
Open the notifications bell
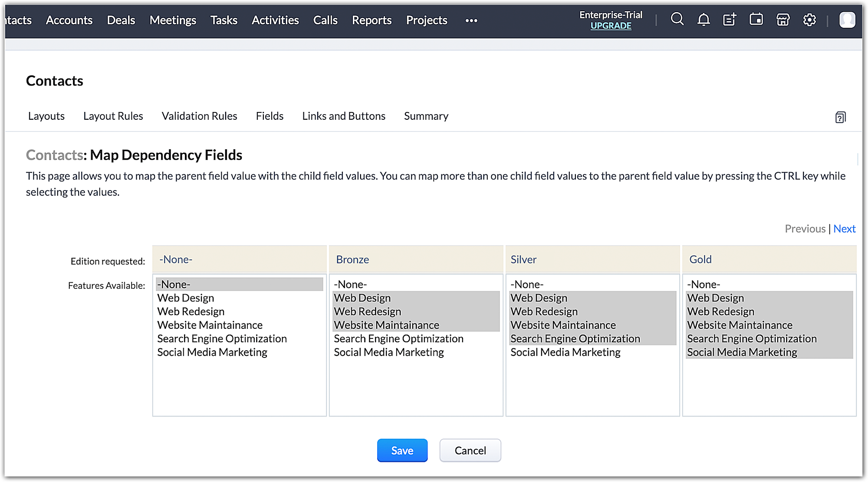704,20
